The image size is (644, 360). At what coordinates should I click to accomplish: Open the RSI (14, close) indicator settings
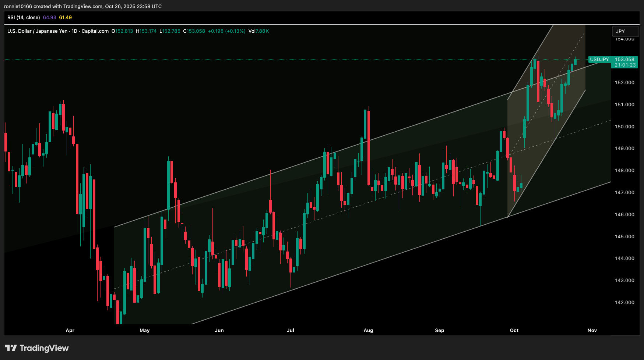(24, 17)
